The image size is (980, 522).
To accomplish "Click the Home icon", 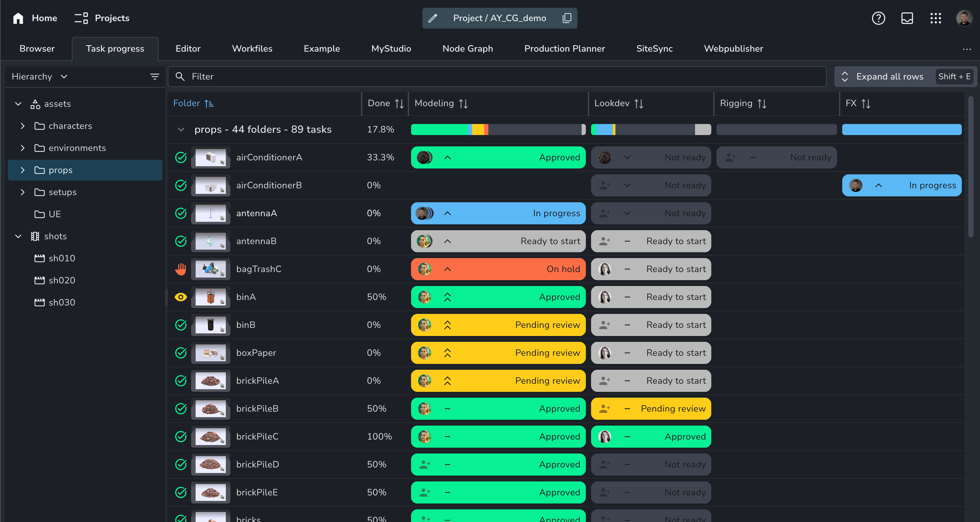I will 18,18.
